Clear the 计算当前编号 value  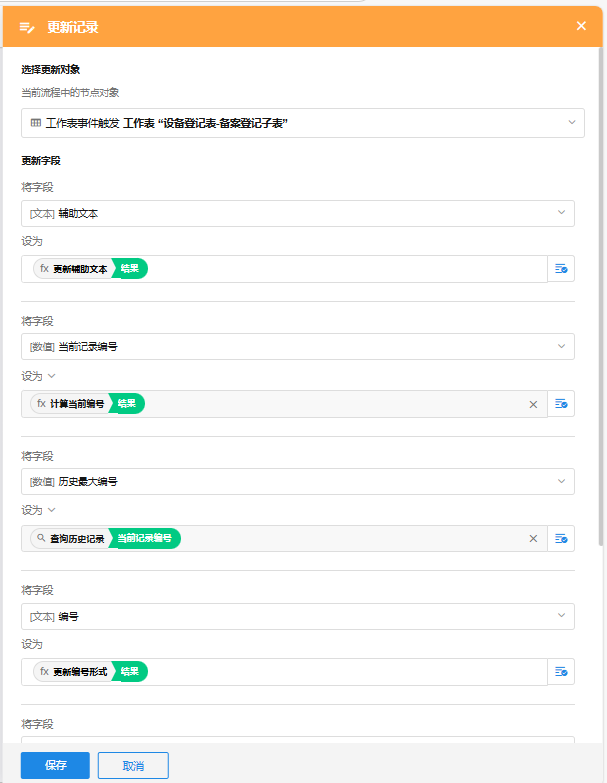tap(533, 404)
